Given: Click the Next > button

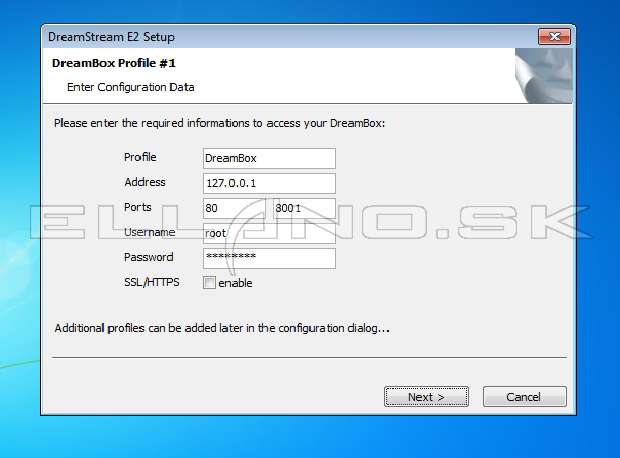Looking at the screenshot, I should (426, 396).
